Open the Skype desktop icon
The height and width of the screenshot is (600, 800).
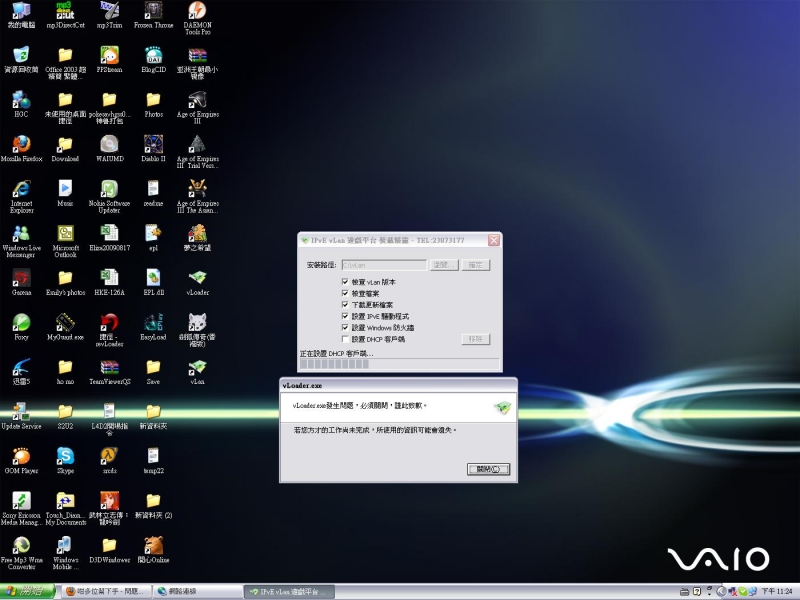[x=65, y=455]
